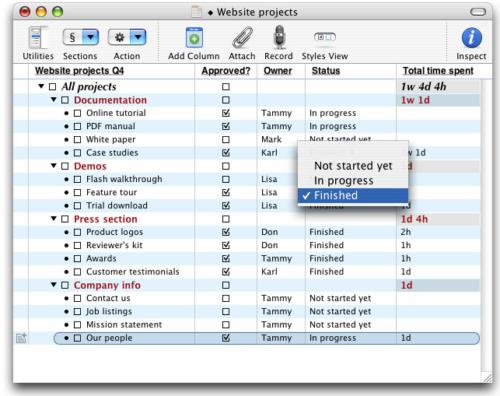Tick the status checkbox beside Awards
The width and height of the screenshot is (500, 396).
(x=77, y=259)
